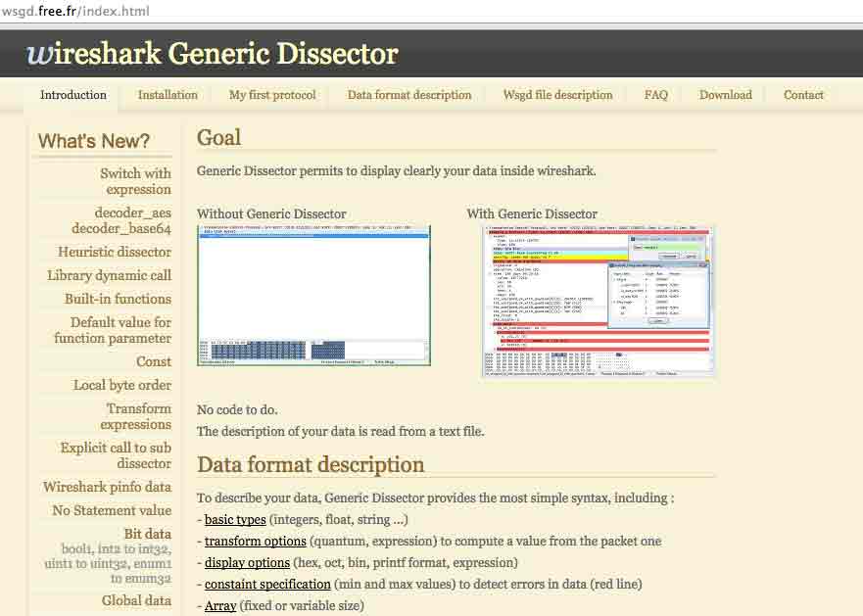Open 'Library dynamic call' sidebar link
Screen dimensions: 863x616
coord(109,275)
